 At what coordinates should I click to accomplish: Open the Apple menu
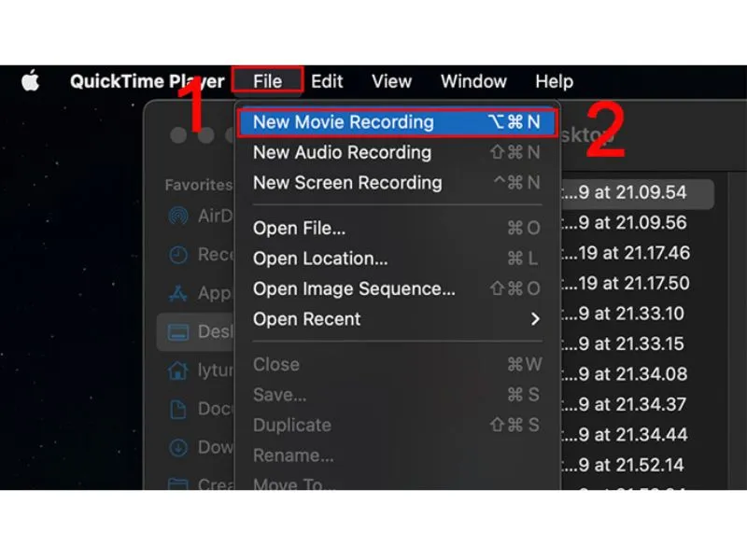click(x=31, y=80)
